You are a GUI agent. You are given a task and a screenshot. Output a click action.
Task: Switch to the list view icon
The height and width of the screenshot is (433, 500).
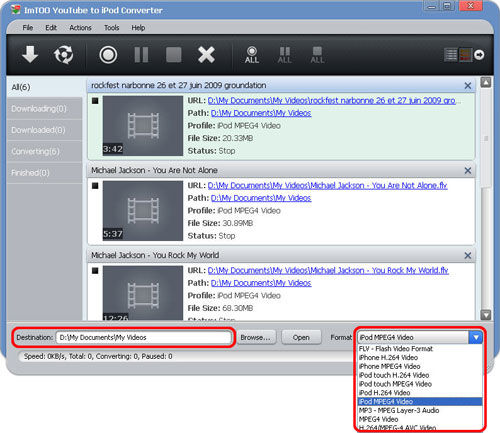point(451,55)
